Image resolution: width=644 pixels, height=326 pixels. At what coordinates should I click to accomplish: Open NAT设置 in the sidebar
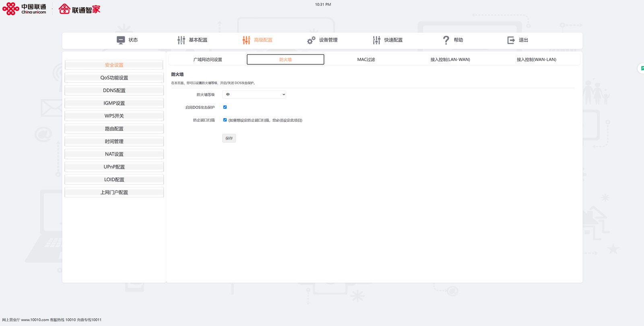114,154
